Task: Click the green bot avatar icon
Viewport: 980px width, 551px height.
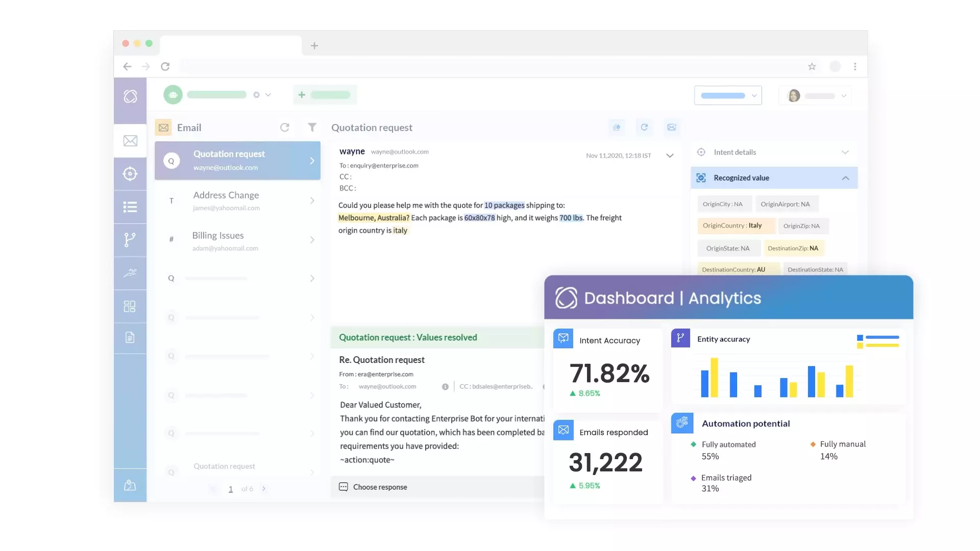Action: [173, 95]
